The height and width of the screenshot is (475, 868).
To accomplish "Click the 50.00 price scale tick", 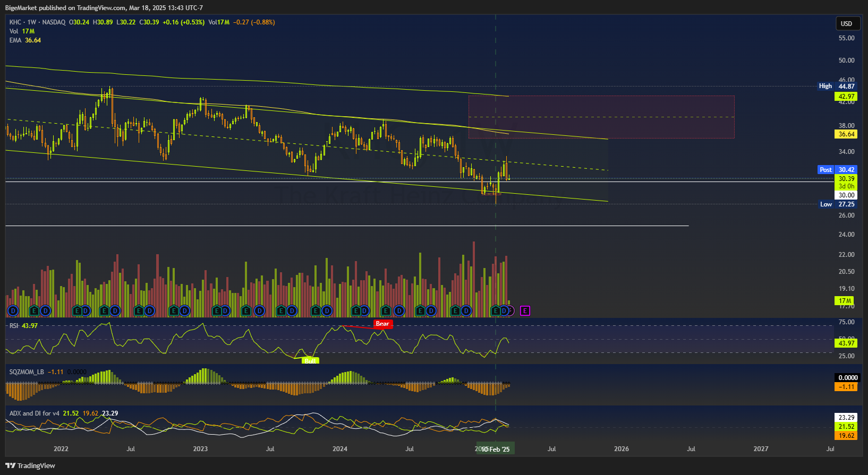I will tap(846, 61).
